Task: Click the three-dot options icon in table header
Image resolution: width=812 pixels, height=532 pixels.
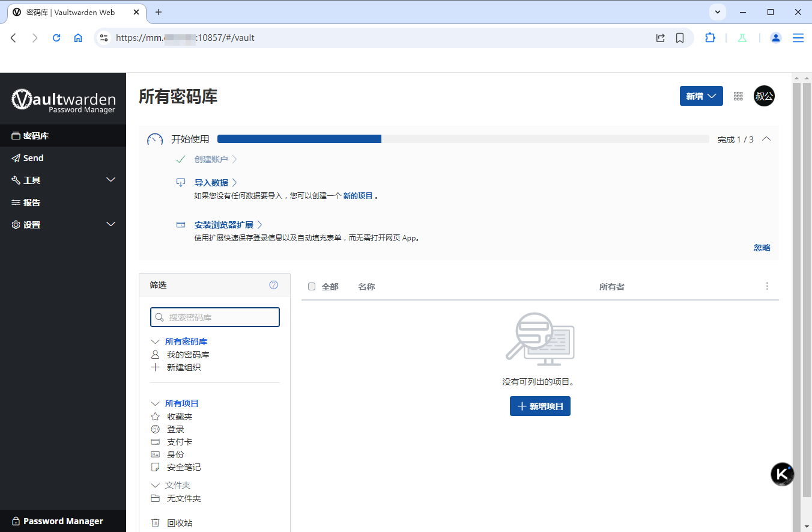Action: pyautogui.click(x=767, y=286)
